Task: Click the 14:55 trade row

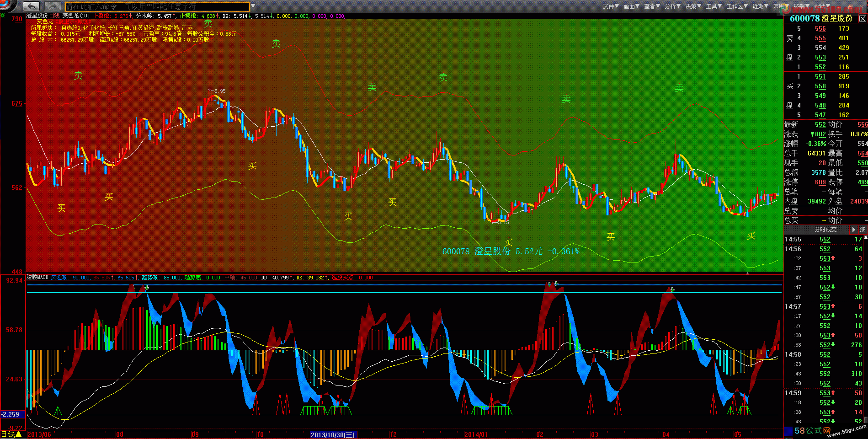Action: point(824,239)
